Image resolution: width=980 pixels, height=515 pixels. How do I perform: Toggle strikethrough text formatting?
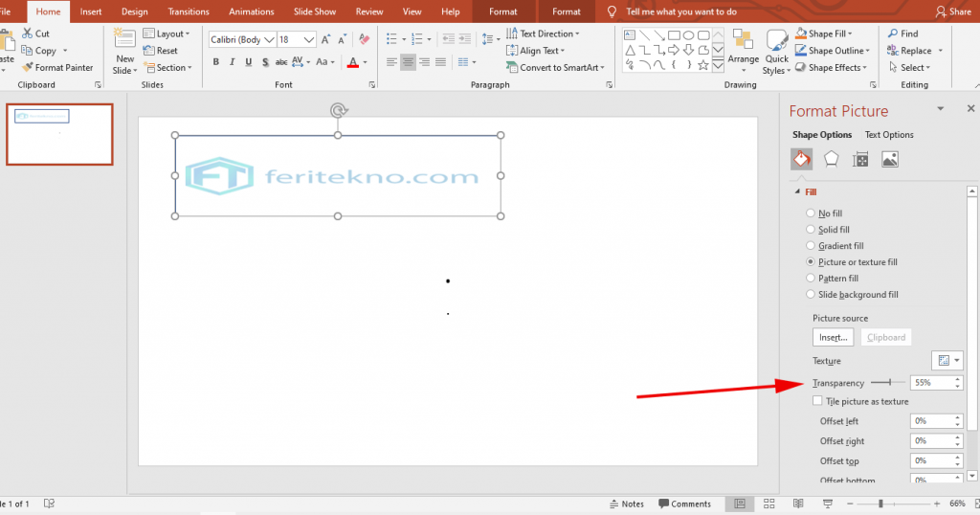point(281,62)
